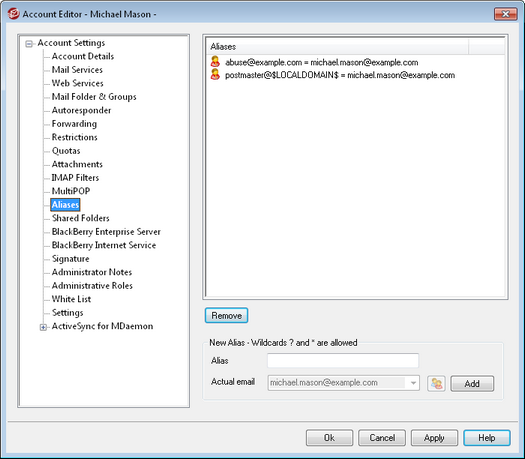This screenshot has width=525, height=459.
Task: Click the abuse@example.com alias user icon
Action: tap(215, 62)
